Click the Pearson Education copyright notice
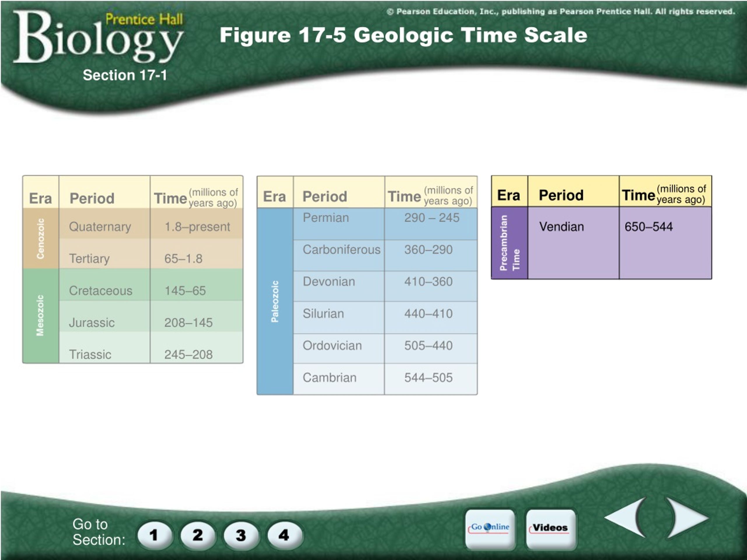This screenshot has height=560, width=747. click(561, 11)
